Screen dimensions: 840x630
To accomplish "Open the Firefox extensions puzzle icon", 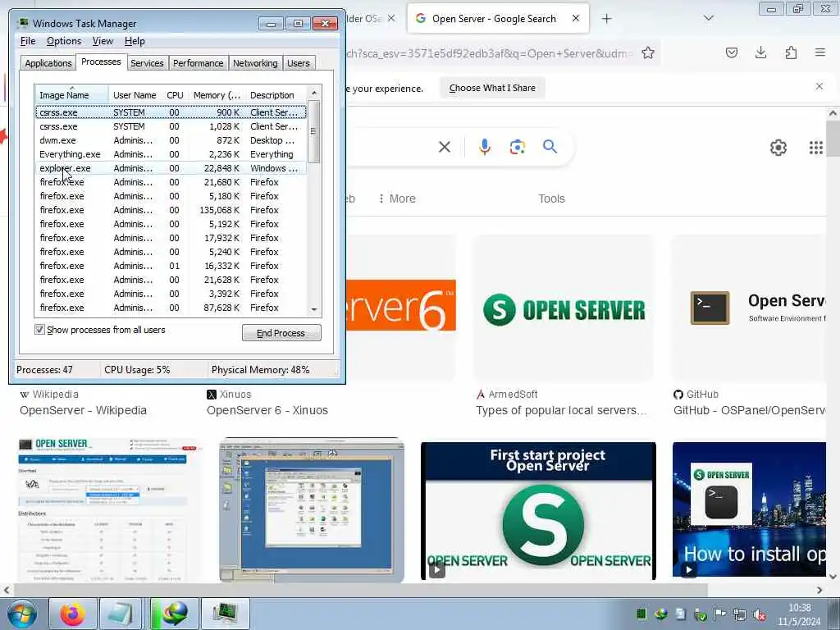I will (792, 52).
